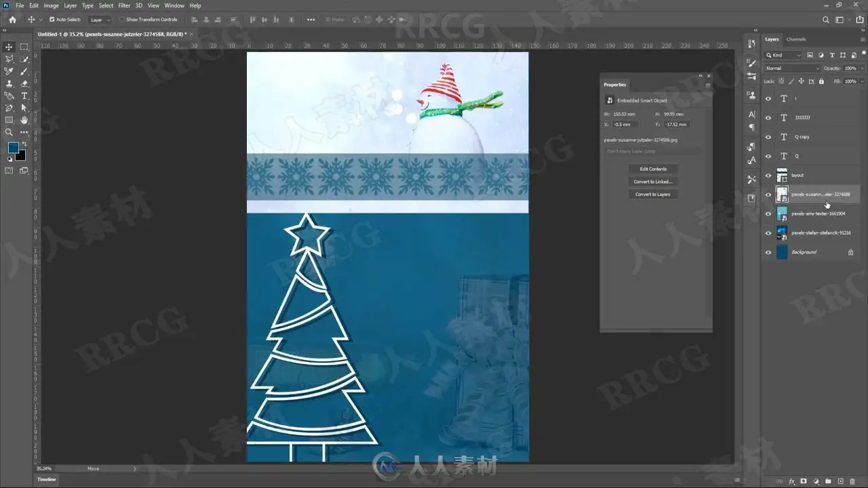Select the Quick Selection tool
Viewport: 868px width, 488px height.
coord(24,59)
